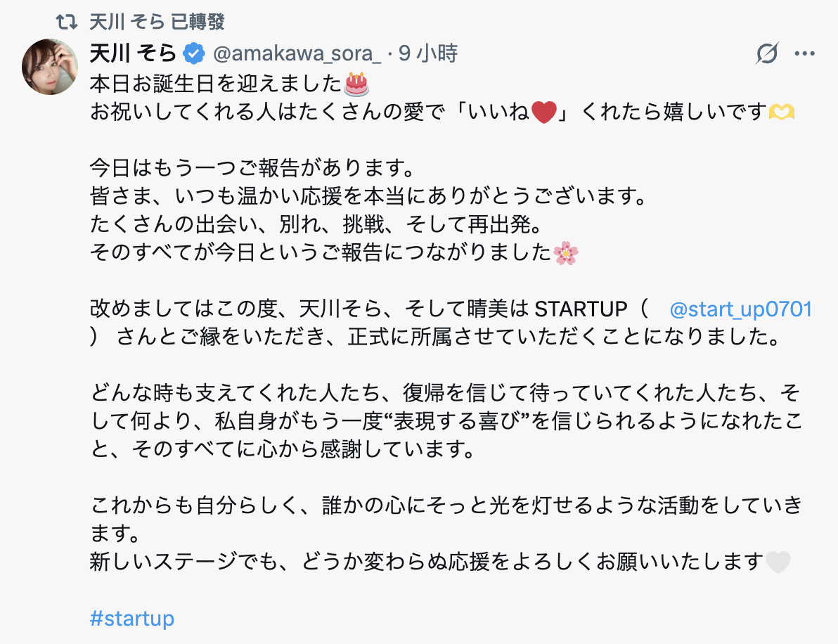
Task: Open the three-dot more options menu
Action: tap(804, 53)
